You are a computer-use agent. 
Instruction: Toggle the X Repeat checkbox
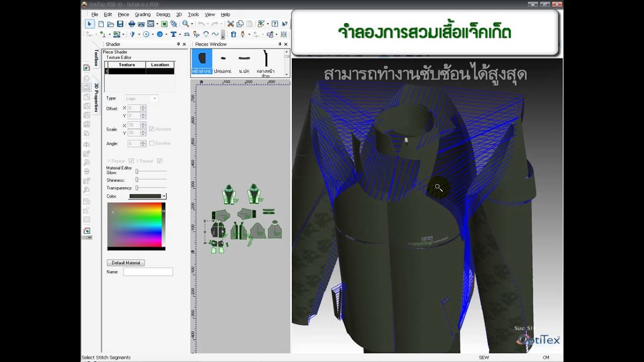click(131, 161)
